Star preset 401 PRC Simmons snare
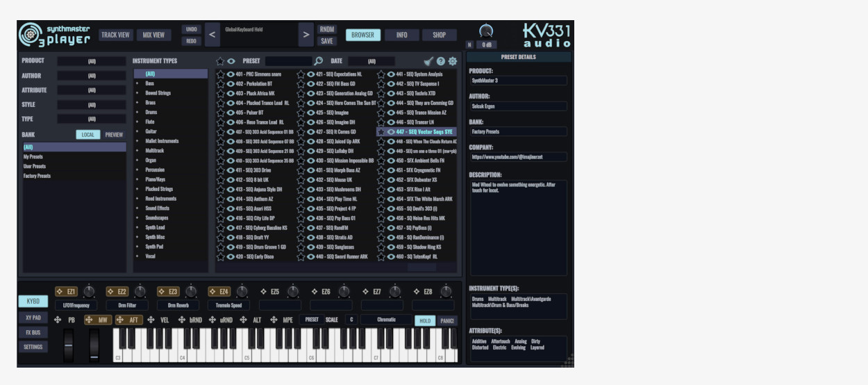 221,74
